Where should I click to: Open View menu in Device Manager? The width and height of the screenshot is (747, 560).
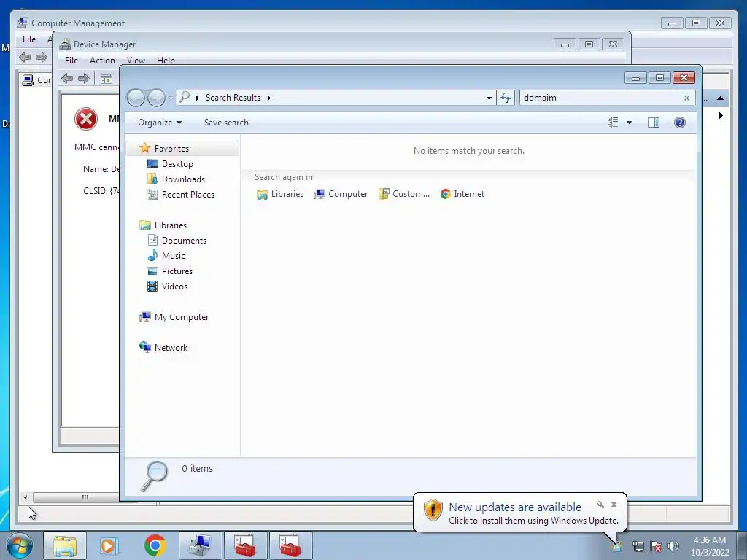136,61
